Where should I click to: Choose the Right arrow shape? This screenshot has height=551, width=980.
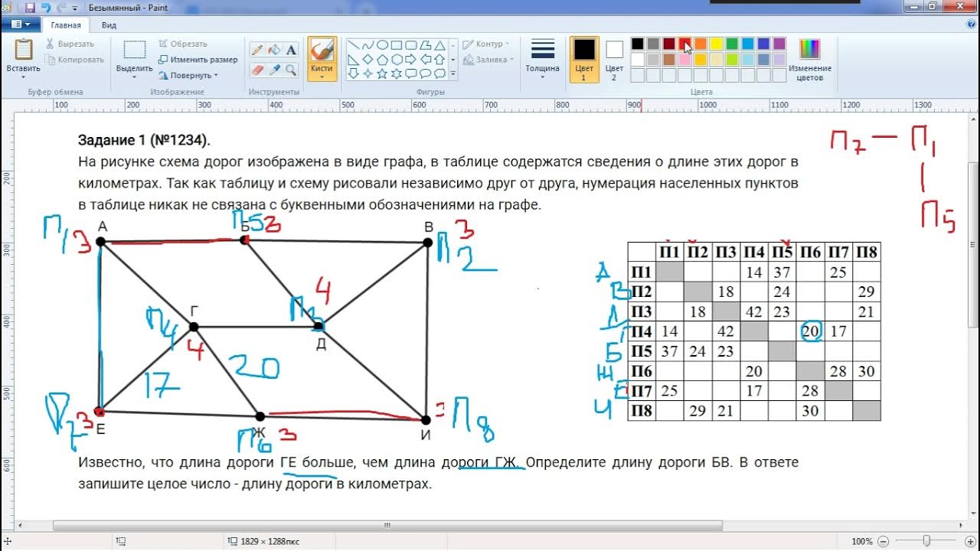pyautogui.click(x=410, y=60)
